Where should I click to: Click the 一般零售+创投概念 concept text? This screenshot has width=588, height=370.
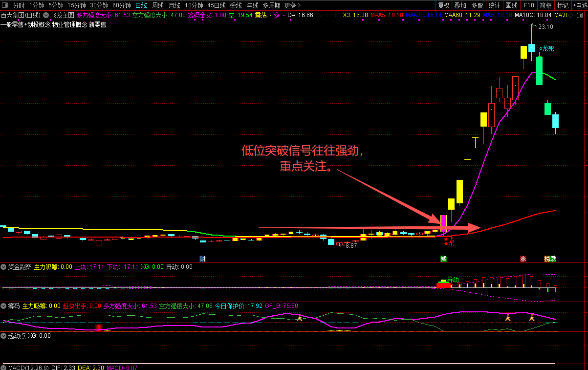[x=25, y=24]
